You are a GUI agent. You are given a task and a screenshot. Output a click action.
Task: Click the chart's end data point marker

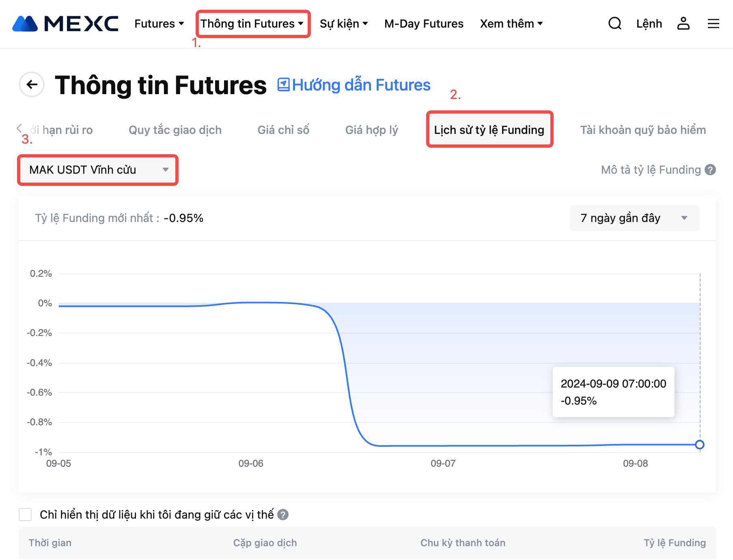pos(699,445)
